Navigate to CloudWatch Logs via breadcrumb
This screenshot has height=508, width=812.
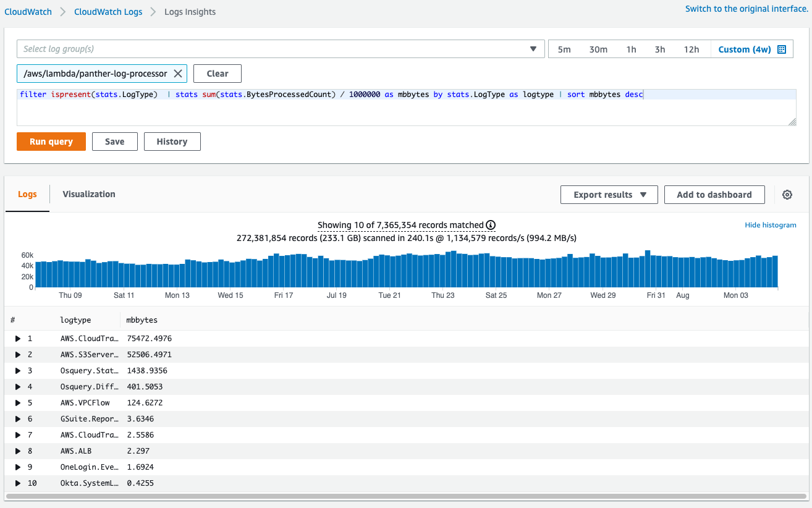click(108, 11)
